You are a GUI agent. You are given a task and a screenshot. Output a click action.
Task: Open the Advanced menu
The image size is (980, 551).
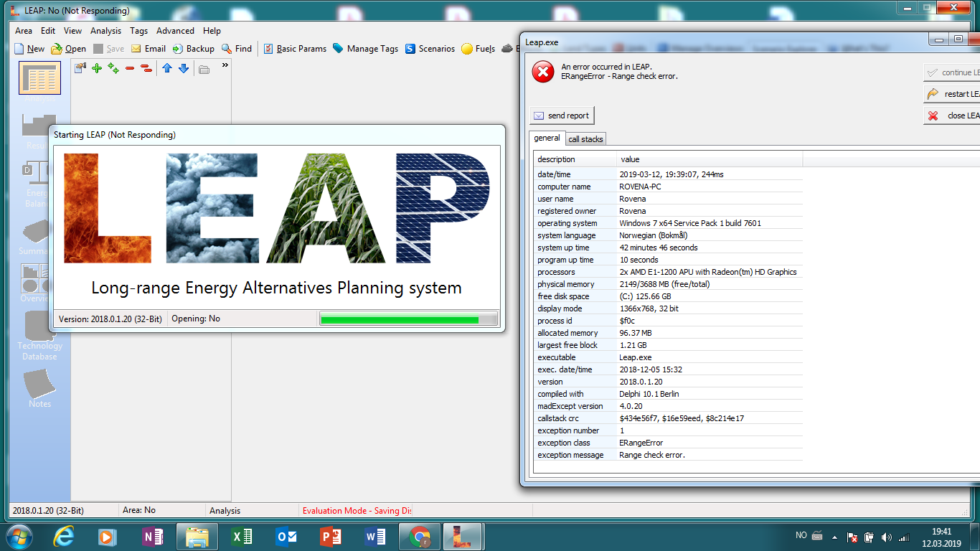point(176,31)
